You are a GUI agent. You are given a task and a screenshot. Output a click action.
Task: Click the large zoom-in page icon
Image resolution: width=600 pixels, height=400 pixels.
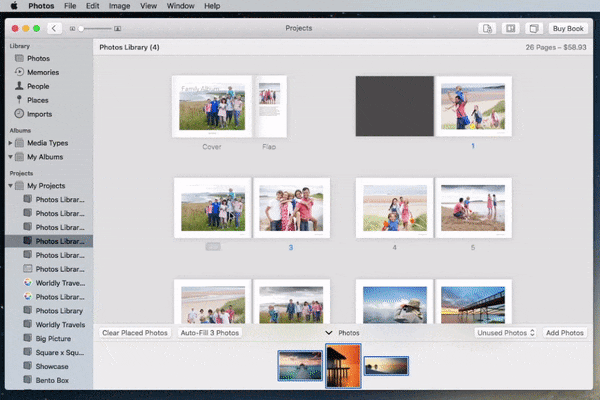[117, 29]
